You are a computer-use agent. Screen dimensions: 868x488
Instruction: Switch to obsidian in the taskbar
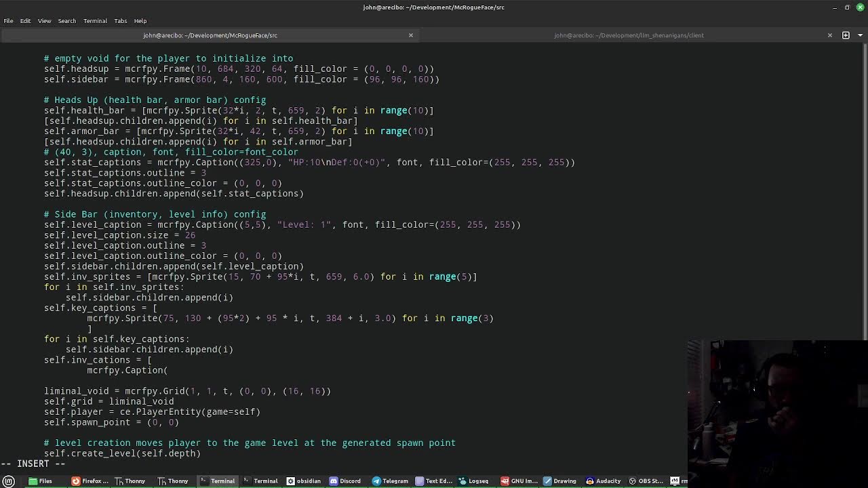click(x=304, y=481)
